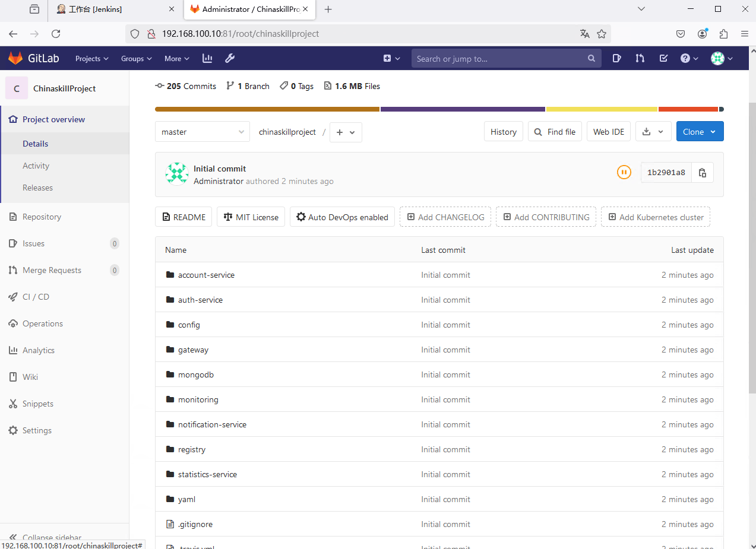Click Auto DevOps enabled button
Viewport: 756px width, 549px height.
pyautogui.click(x=342, y=217)
